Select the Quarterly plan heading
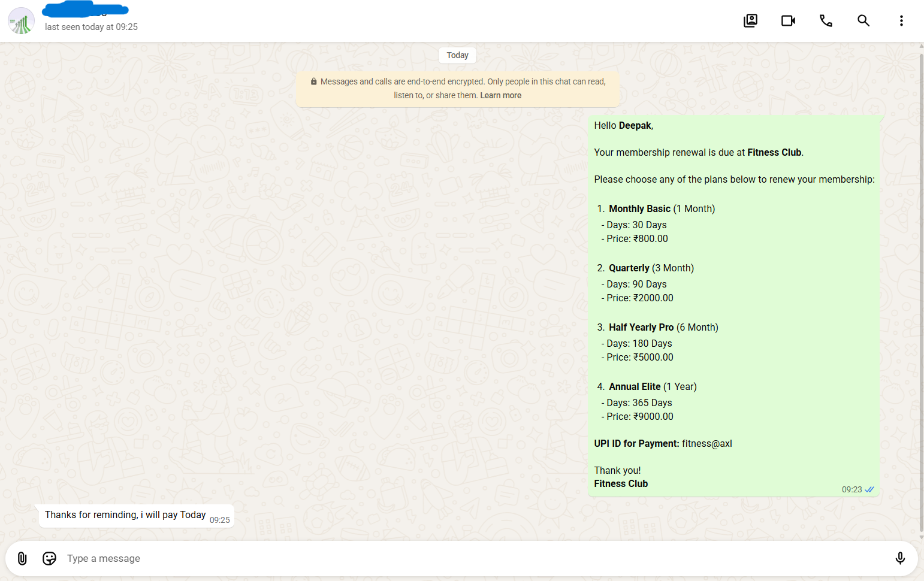The image size is (924, 581). click(629, 268)
